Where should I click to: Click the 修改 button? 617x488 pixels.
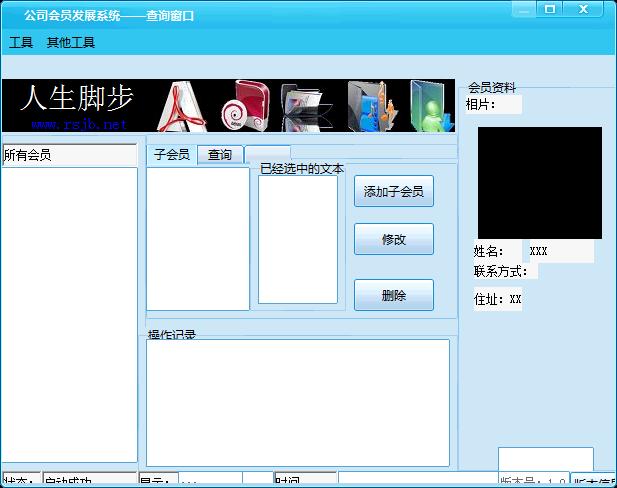(x=393, y=239)
